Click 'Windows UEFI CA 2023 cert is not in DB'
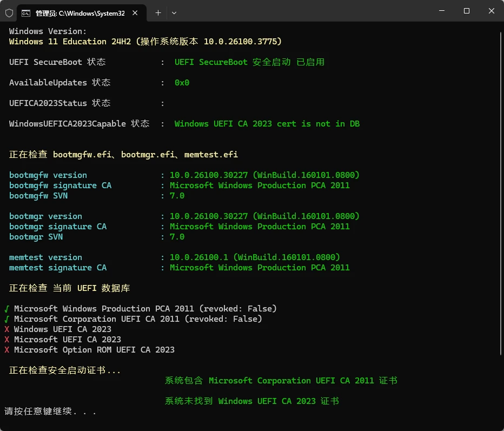The image size is (504, 431). point(267,124)
